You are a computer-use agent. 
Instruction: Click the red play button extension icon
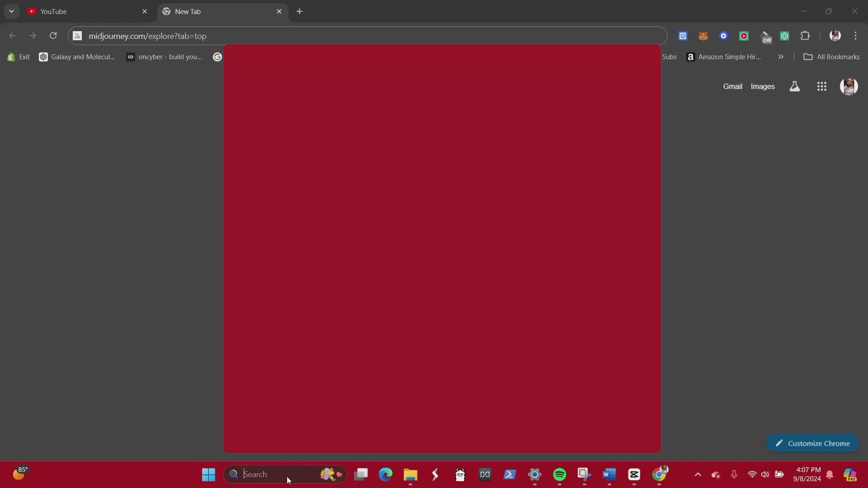tap(744, 36)
